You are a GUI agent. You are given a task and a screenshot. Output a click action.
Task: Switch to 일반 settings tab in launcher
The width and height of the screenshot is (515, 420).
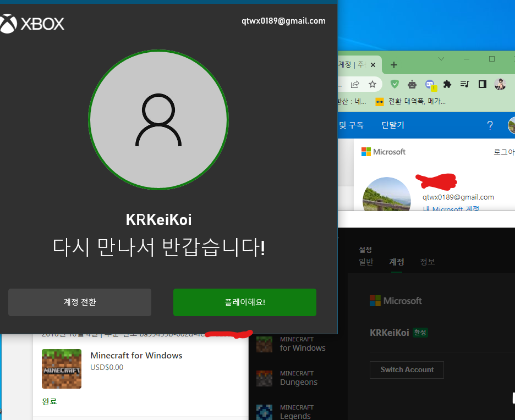tap(366, 262)
